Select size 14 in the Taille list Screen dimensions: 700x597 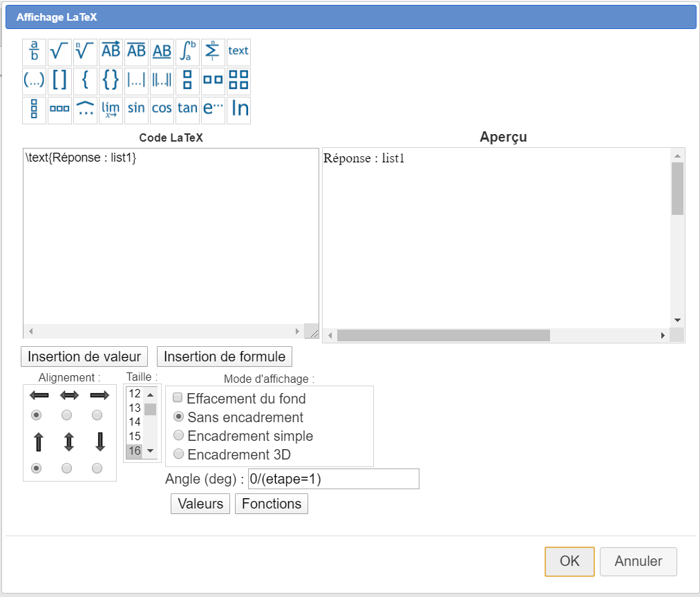point(135,422)
